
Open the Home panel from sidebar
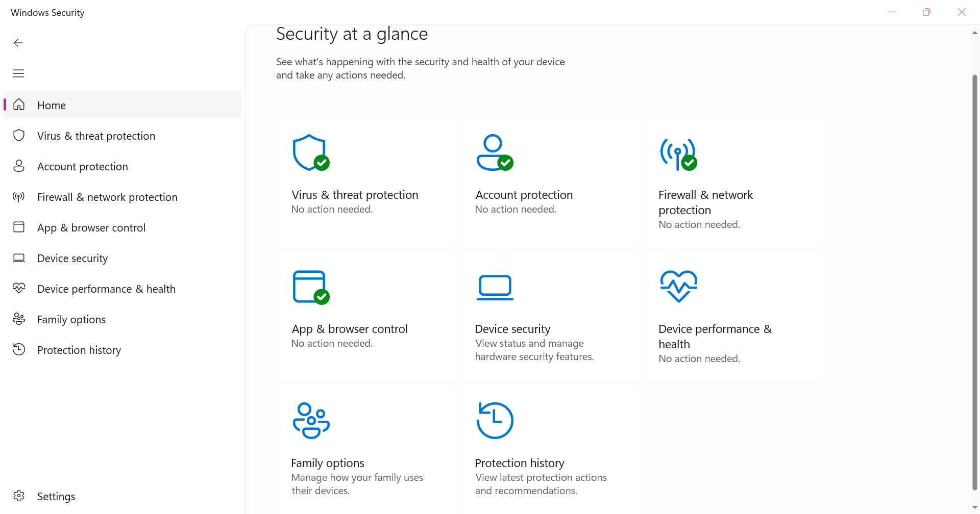click(51, 105)
